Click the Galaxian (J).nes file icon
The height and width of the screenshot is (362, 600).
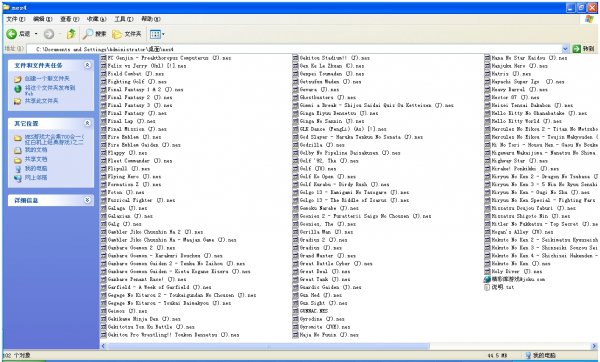click(103, 216)
